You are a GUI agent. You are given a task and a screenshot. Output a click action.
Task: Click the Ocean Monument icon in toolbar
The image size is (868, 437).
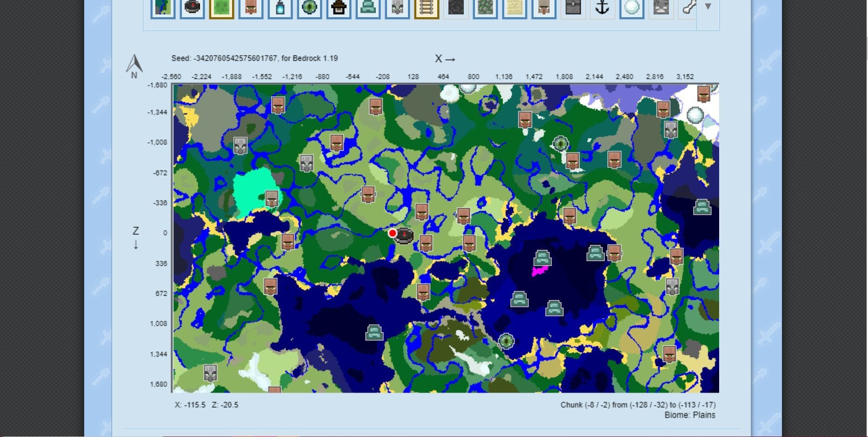point(368,8)
